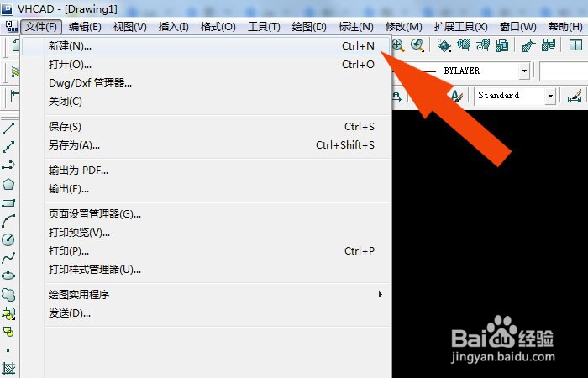
Task: Select the Arc tool
Action: coord(8,221)
